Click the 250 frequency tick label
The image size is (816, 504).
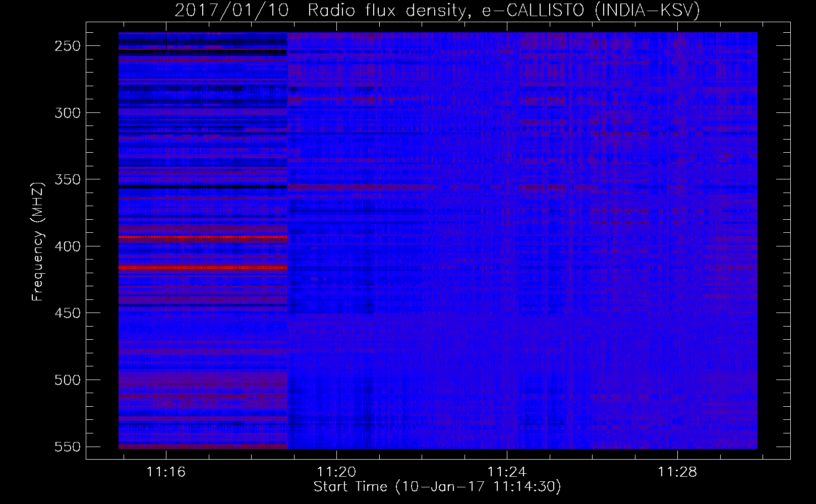[x=67, y=46]
